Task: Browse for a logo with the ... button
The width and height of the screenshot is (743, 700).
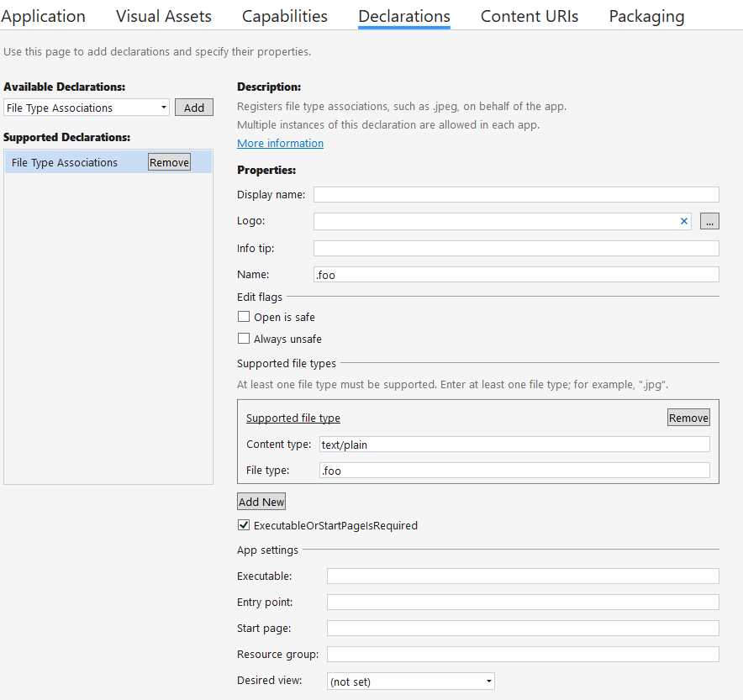Action: tap(709, 221)
